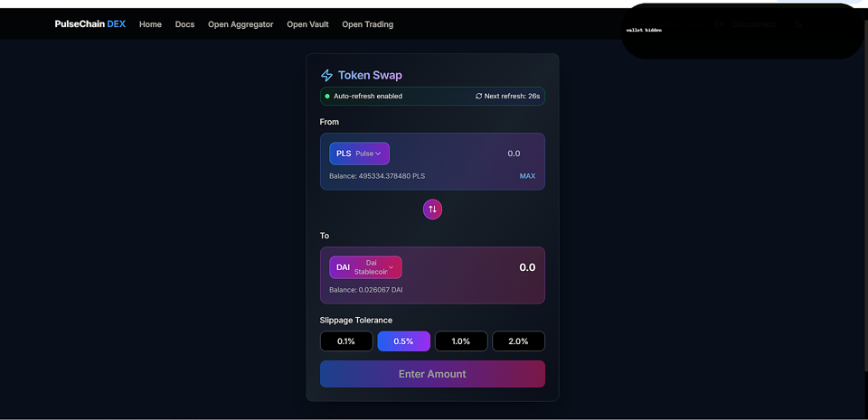Open the Docs page
The image size is (868, 420).
pyautogui.click(x=184, y=24)
